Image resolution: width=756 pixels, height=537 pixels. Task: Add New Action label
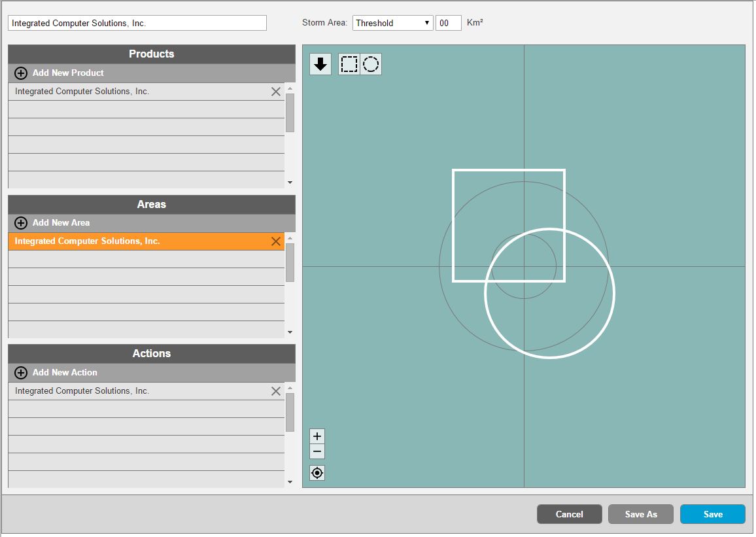[65, 373]
